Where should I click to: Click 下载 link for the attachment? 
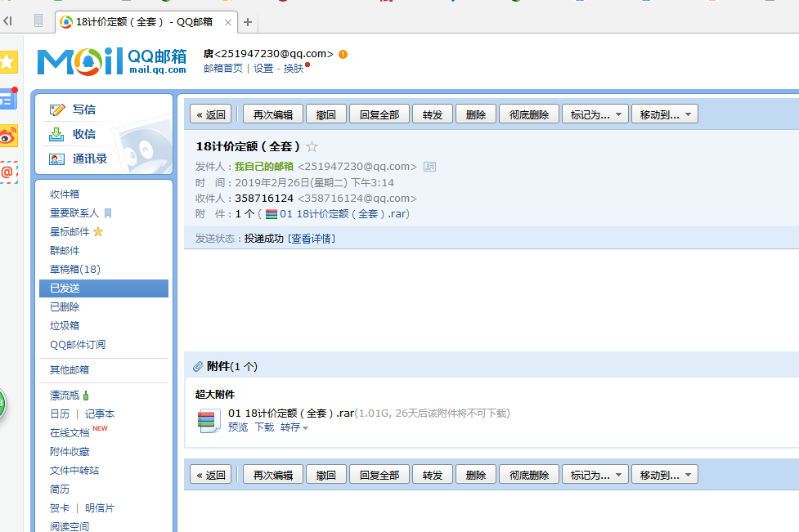click(x=264, y=427)
